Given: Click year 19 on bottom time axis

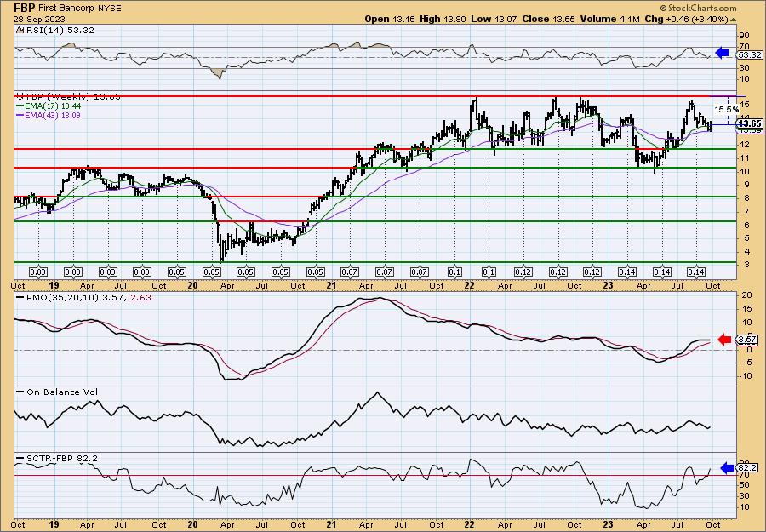Looking at the screenshot, I should tap(54, 525).
